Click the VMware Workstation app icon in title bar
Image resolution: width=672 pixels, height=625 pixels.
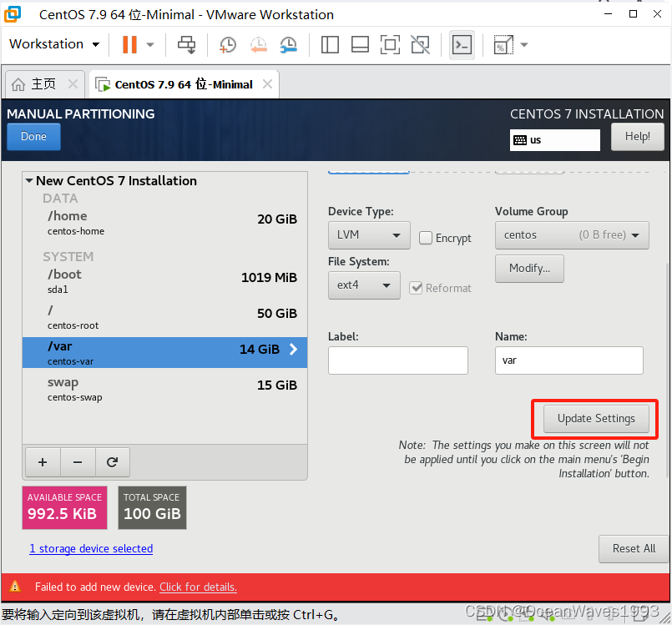[13, 14]
